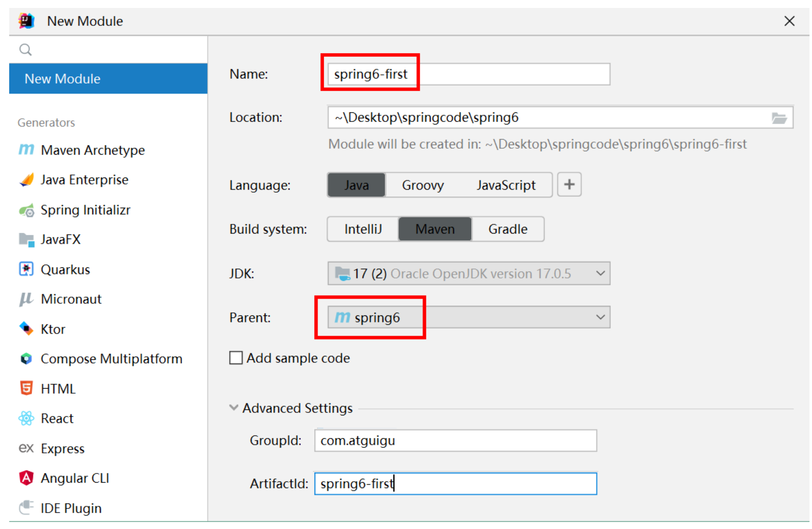Image resolution: width=812 pixels, height=529 pixels.
Task: Click the folder browse icon in Location
Action: click(779, 118)
